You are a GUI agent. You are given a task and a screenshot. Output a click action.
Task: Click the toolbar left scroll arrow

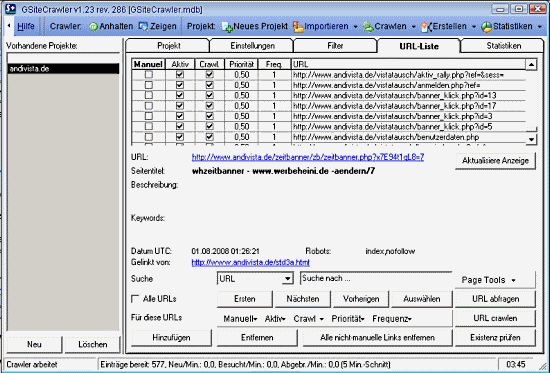tap(9, 26)
